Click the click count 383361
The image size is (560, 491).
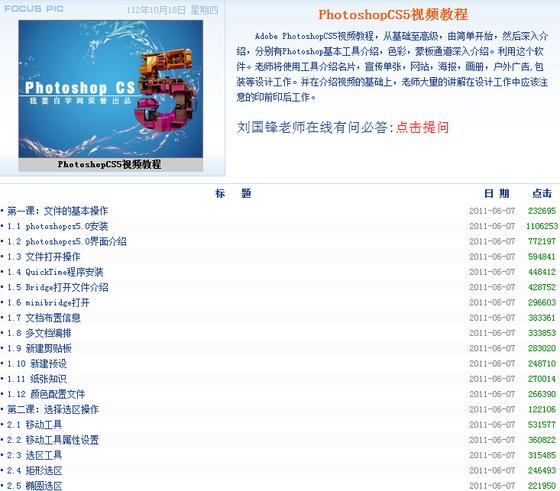tap(542, 318)
